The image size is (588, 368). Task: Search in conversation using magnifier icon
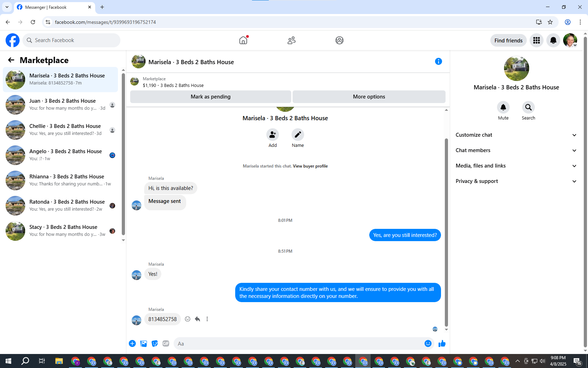pos(528,107)
